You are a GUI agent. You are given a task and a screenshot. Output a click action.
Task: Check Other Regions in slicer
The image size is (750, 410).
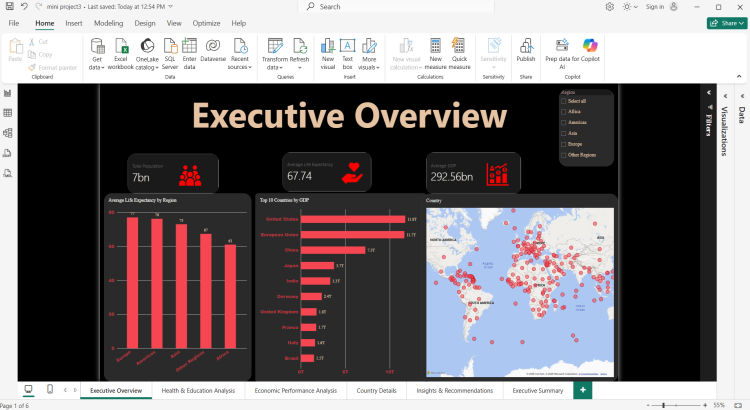point(563,155)
